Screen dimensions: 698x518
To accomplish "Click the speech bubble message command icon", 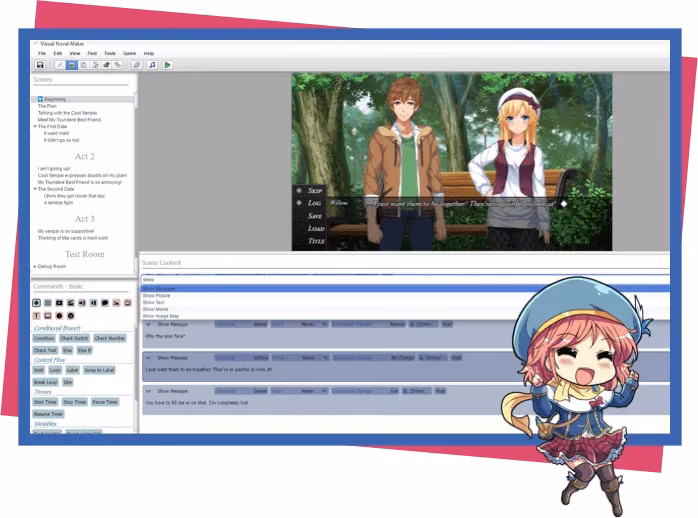I will (x=105, y=303).
